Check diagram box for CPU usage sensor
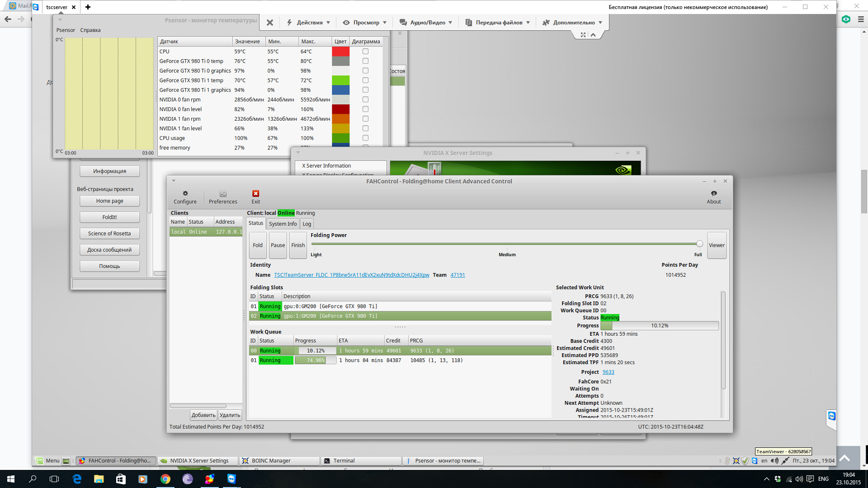This screenshot has height=488, width=868. click(x=365, y=138)
